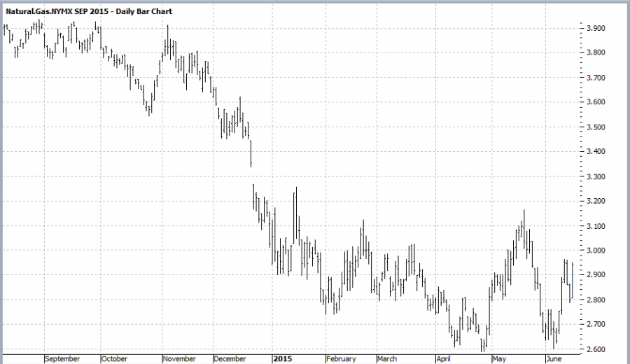Select the 3.600 price axis label
630x364 pixels.
tap(596, 102)
